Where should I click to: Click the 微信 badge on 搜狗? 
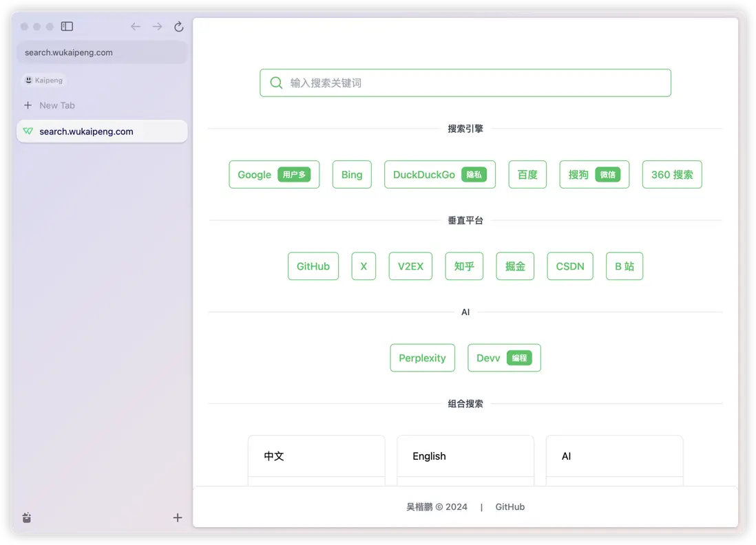pos(607,174)
